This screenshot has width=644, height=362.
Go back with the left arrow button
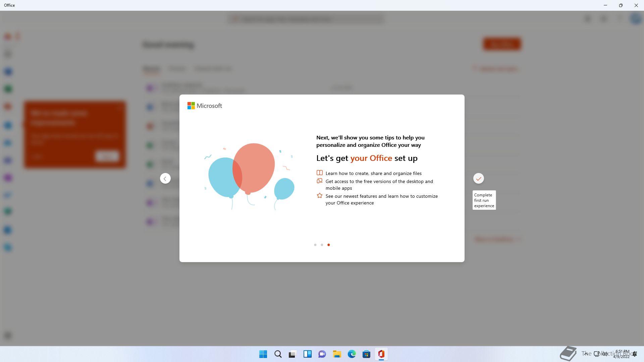pos(165,178)
